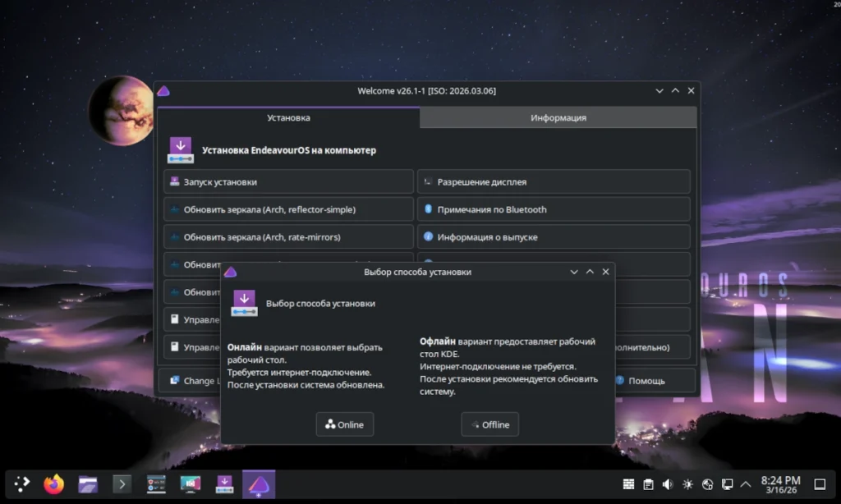
Task: Open the volume control in system tray
Action: (668, 484)
